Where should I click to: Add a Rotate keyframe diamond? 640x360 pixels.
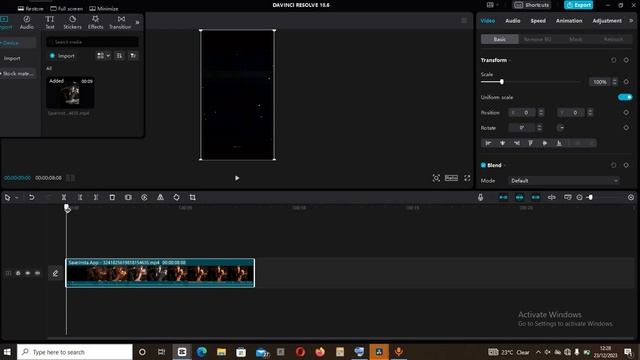point(626,128)
